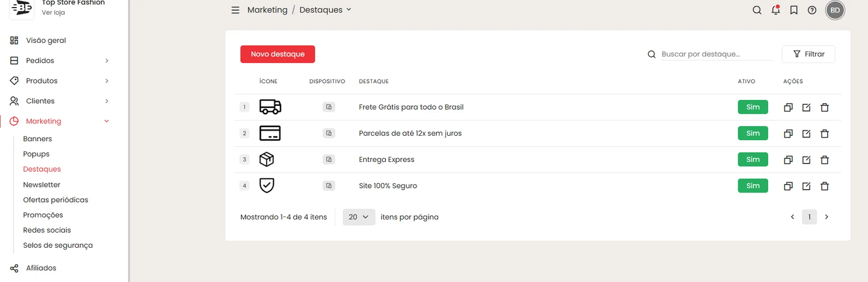Duplicate the Entrega Express highlight

(x=788, y=160)
